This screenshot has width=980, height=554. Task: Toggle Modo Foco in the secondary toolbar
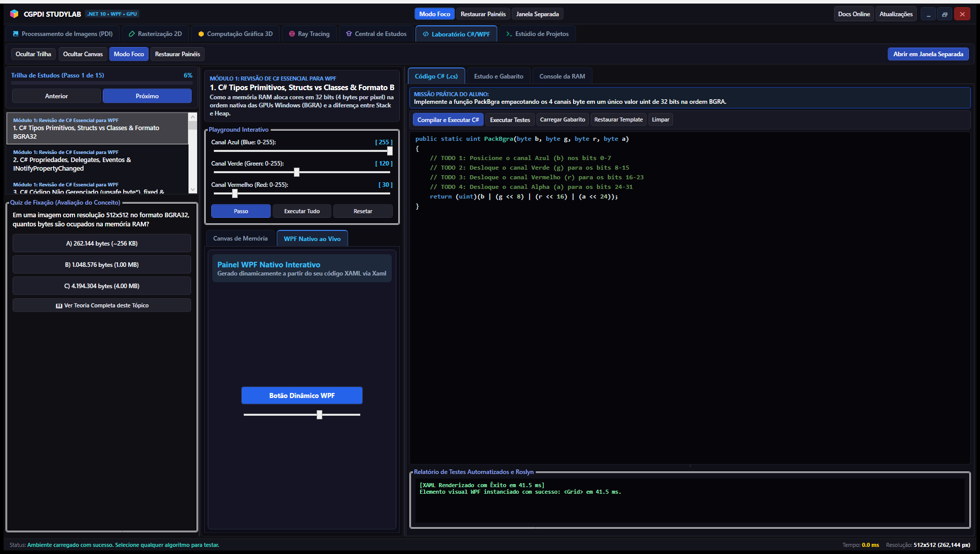click(129, 54)
